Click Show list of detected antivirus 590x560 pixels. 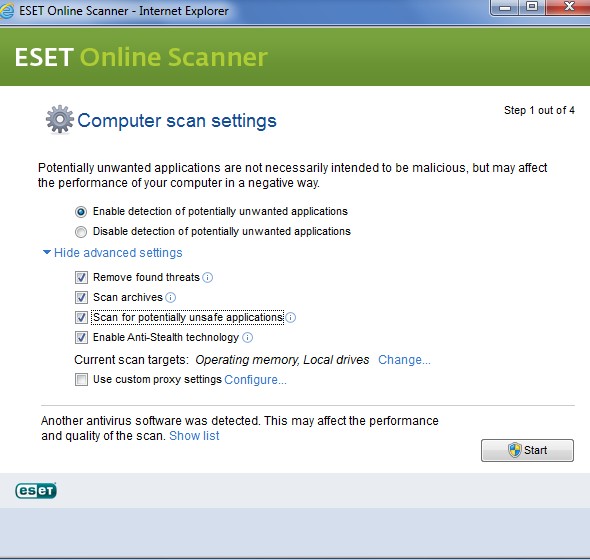[194, 436]
